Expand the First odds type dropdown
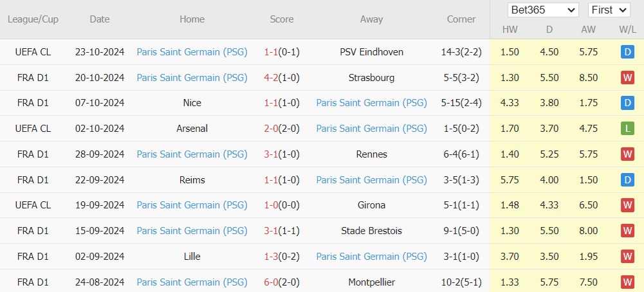This screenshot has width=644, height=292. (609, 10)
